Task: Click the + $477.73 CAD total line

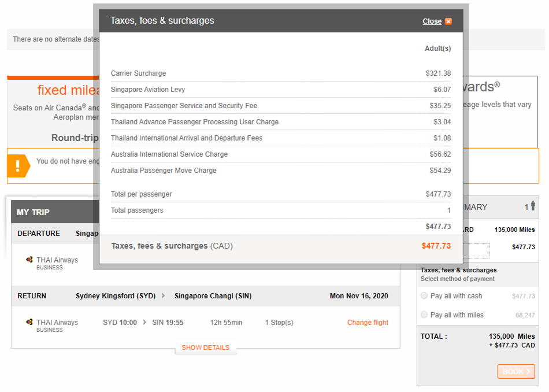Action: 511,345
